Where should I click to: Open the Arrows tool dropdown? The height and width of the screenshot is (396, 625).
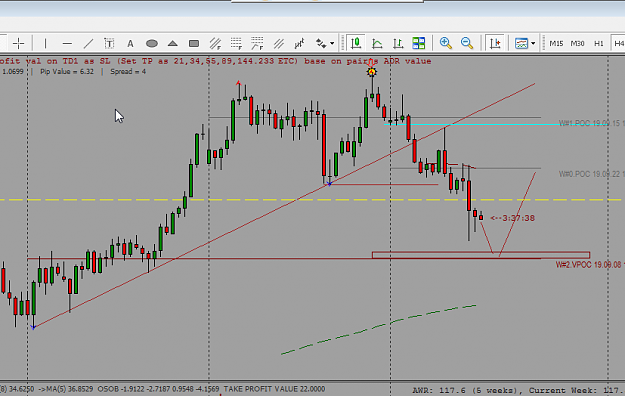[332, 43]
